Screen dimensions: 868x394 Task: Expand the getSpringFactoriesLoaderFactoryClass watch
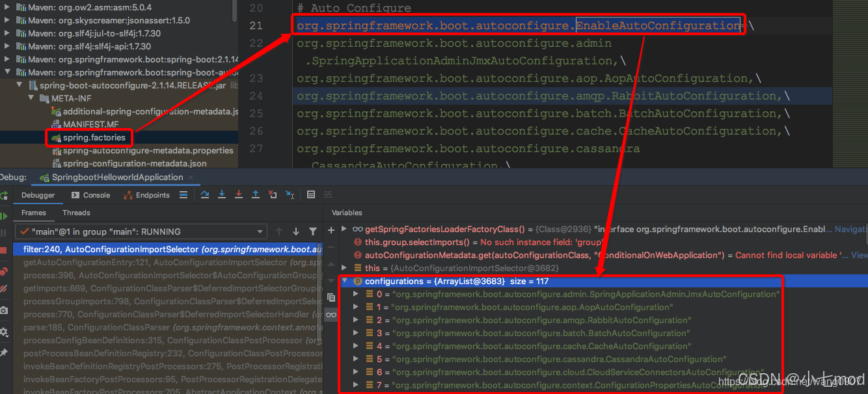click(x=345, y=229)
